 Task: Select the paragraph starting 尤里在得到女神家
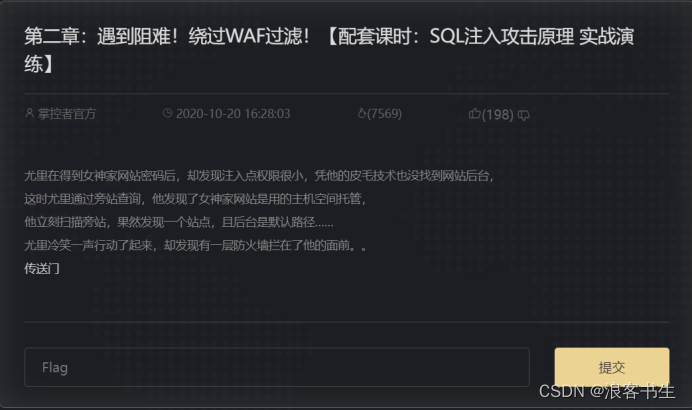tap(259, 176)
